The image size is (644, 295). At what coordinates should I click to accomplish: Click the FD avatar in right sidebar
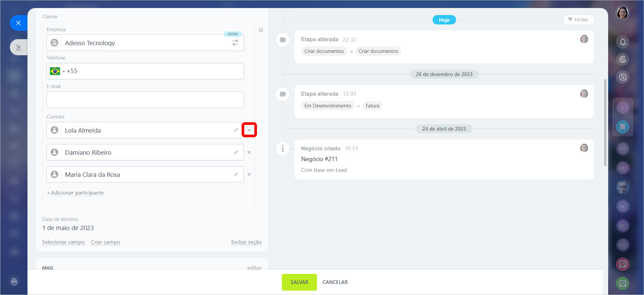[623, 149]
